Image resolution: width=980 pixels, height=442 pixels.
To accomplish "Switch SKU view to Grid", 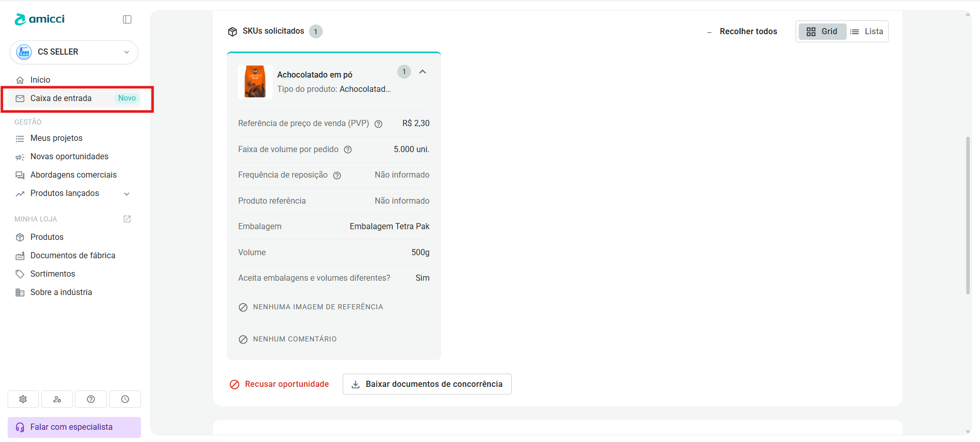I will click(x=822, y=32).
